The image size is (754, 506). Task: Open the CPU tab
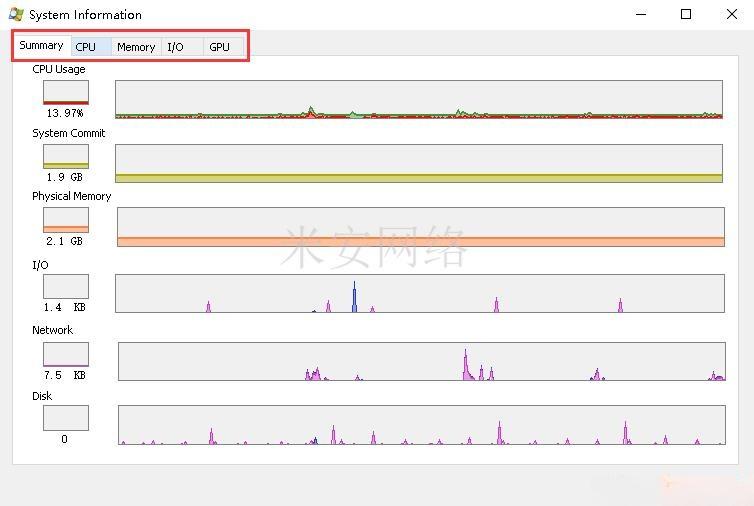coord(87,47)
